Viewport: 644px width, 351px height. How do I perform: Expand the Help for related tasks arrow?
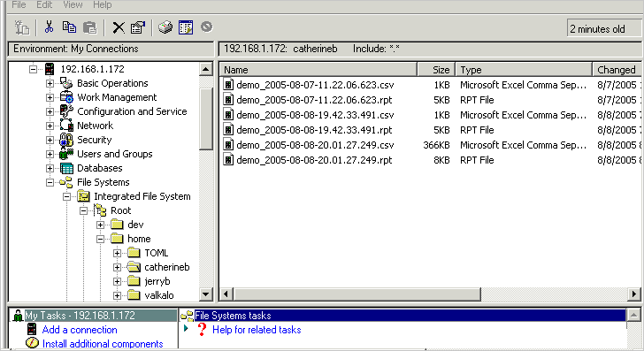pyautogui.click(x=186, y=328)
